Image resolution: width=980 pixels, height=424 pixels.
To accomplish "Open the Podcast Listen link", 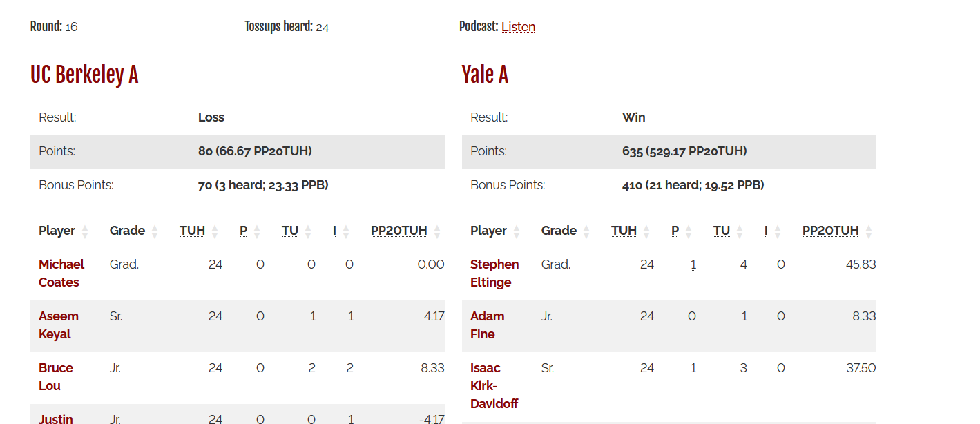I will pyautogui.click(x=518, y=27).
